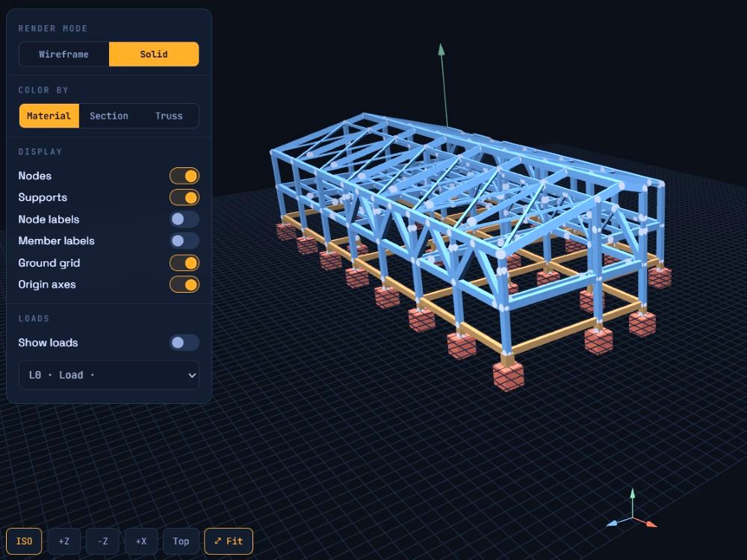
Task: Set camera to +Z view
Action: (63, 541)
